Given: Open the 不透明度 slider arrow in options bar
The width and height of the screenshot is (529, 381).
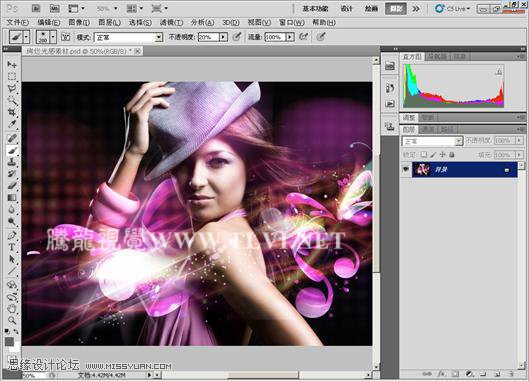Looking at the screenshot, I should pos(223,37).
